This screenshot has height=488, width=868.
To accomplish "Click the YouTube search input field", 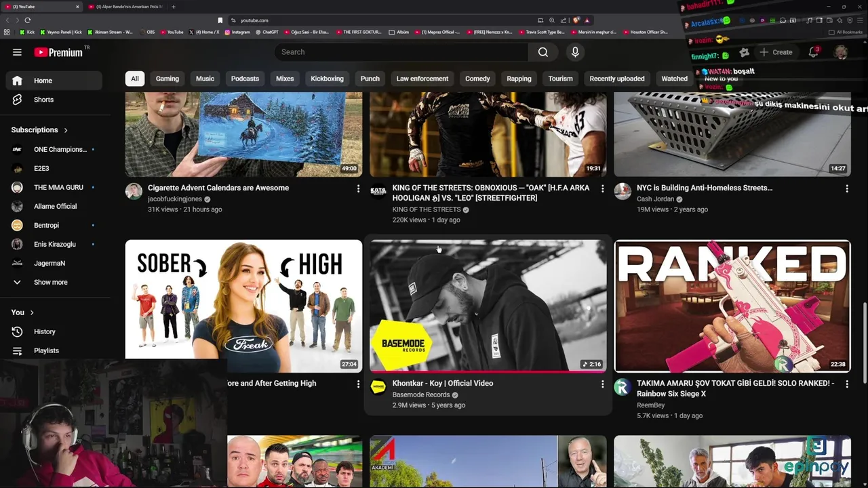I will click(x=401, y=52).
